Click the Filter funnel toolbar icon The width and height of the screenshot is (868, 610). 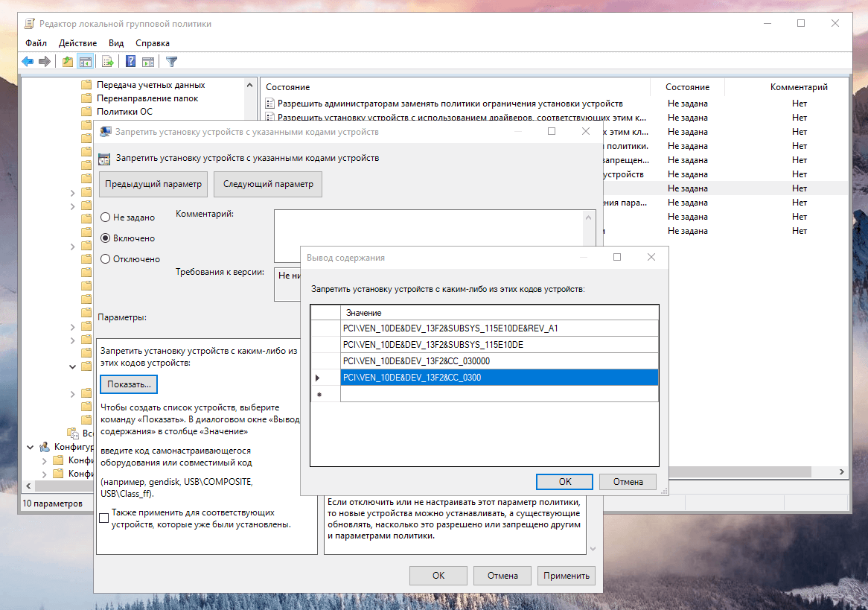tap(172, 62)
